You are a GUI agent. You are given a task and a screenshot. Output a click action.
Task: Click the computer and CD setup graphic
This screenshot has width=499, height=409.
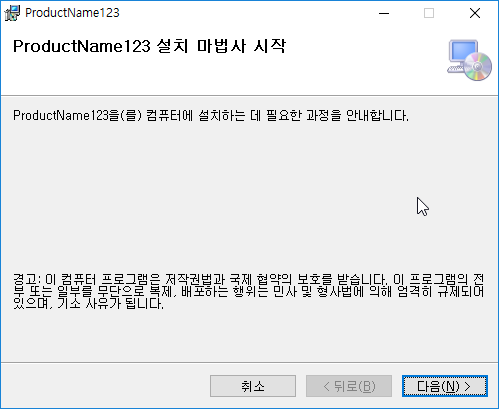(x=469, y=60)
